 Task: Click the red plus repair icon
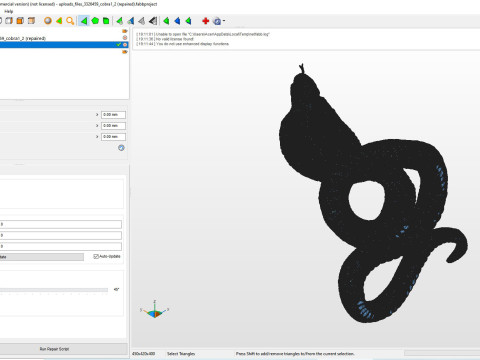pyautogui.click(x=205, y=21)
